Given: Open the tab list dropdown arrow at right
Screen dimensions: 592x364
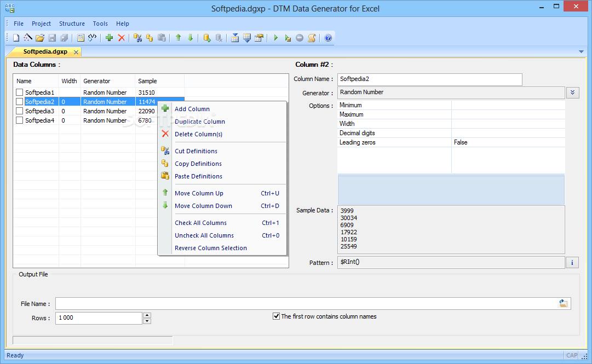Looking at the screenshot, I should coord(581,51).
